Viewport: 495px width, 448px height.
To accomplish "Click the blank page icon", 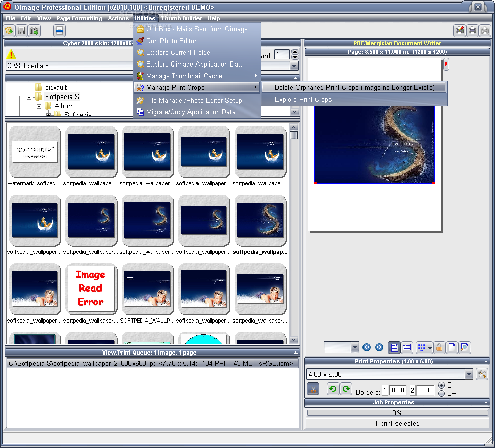I will (x=452, y=347).
